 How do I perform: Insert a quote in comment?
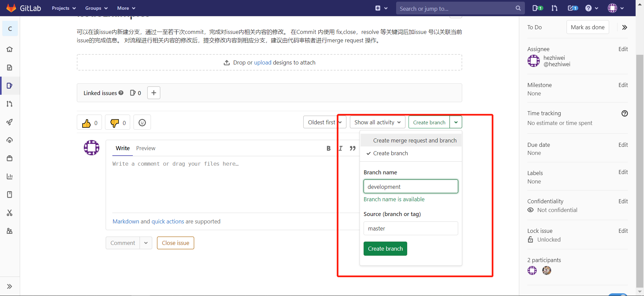point(353,148)
